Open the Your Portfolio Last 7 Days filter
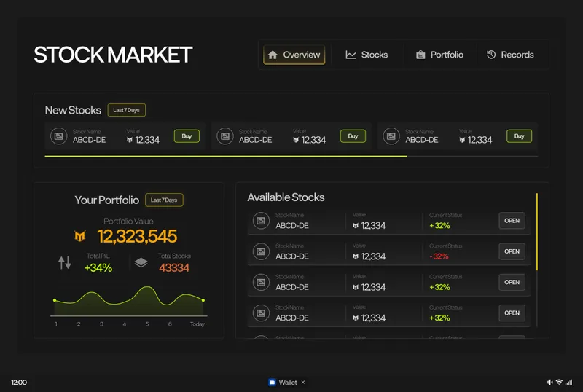The image size is (583, 392). click(164, 200)
